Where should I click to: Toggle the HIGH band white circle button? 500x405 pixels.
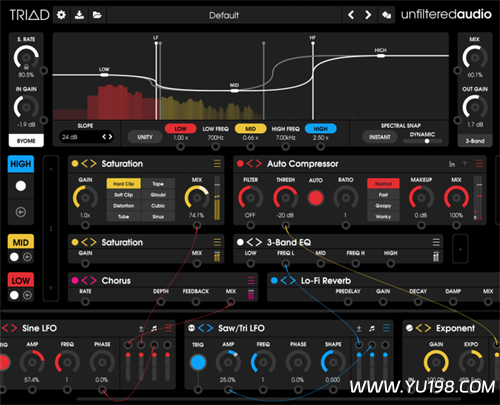coord(21,186)
